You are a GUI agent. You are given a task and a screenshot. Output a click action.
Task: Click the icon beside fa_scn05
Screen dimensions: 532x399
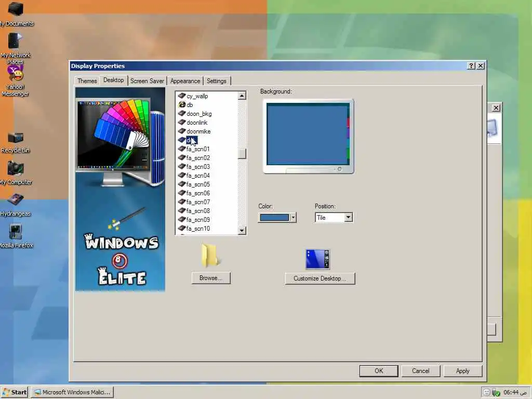182,184
